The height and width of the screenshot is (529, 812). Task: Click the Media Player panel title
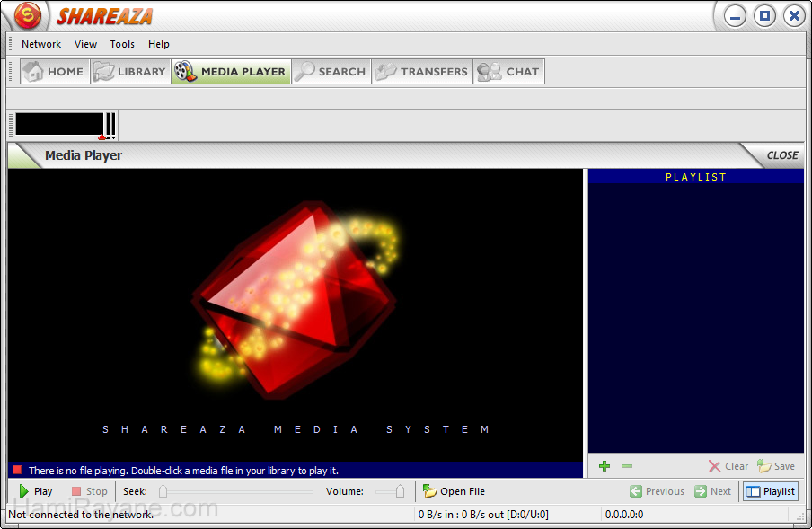click(84, 155)
